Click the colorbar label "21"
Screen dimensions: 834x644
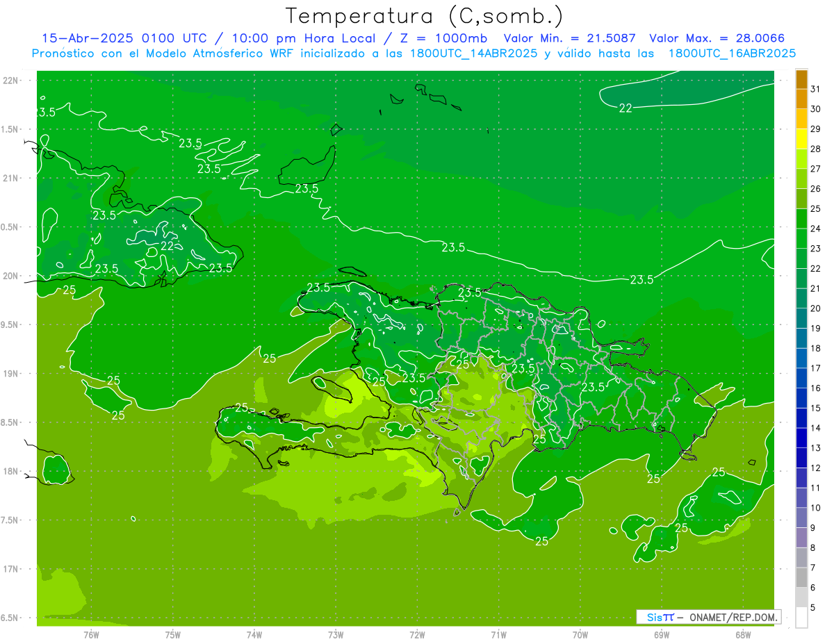pos(816,288)
